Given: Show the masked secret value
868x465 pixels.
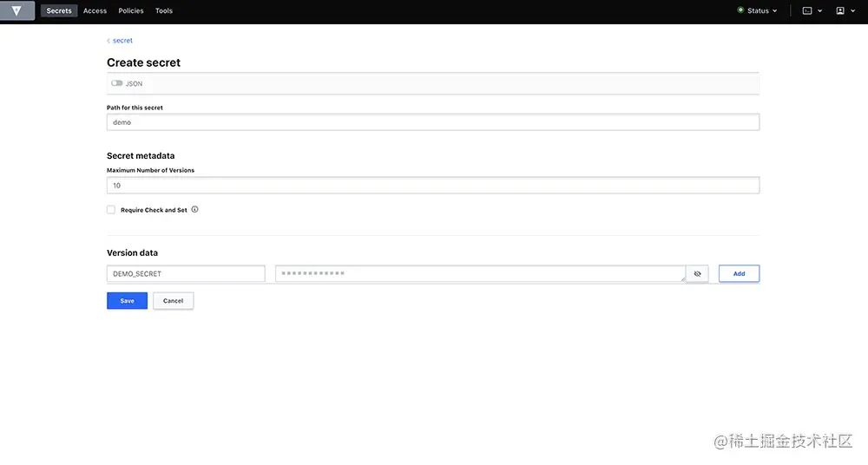Looking at the screenshot, I should click(x=698, y=273).
